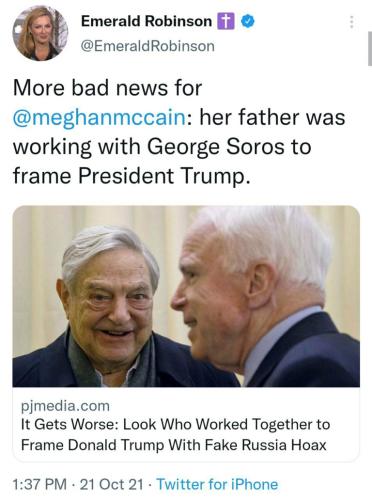Click the gray scrollbar at the right edge
Viewport: 372px width, 500px height.
[370, 49]
